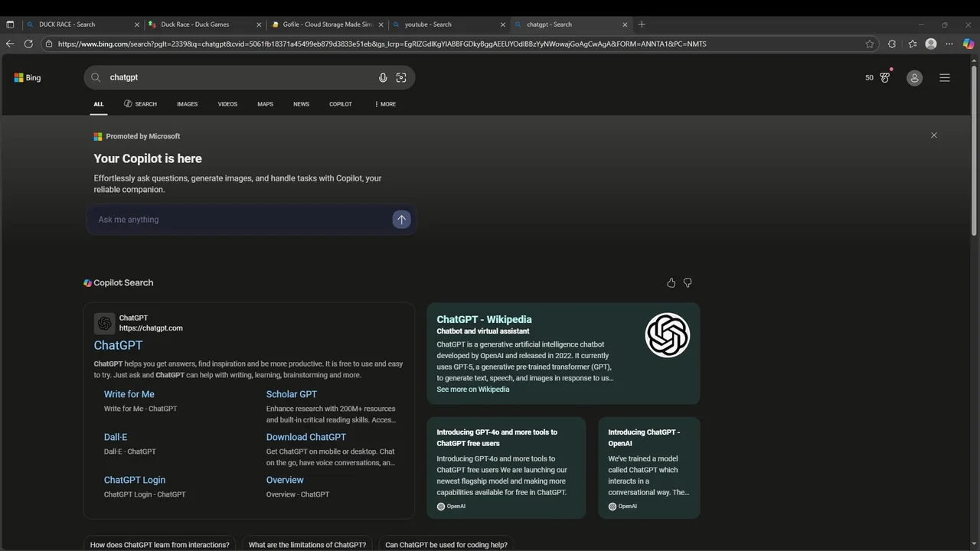Click the Bing logo
The image size is (980, 551).
click(x=28, y=77)
